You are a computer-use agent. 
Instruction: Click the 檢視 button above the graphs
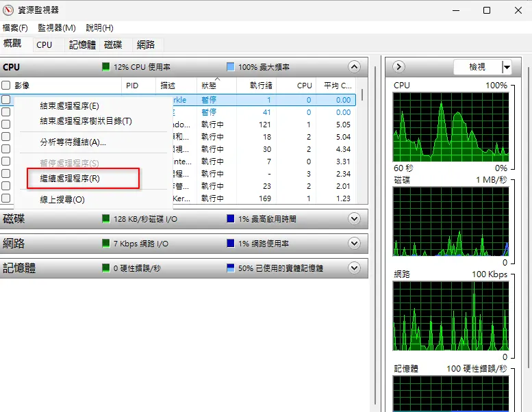[477, 67]
